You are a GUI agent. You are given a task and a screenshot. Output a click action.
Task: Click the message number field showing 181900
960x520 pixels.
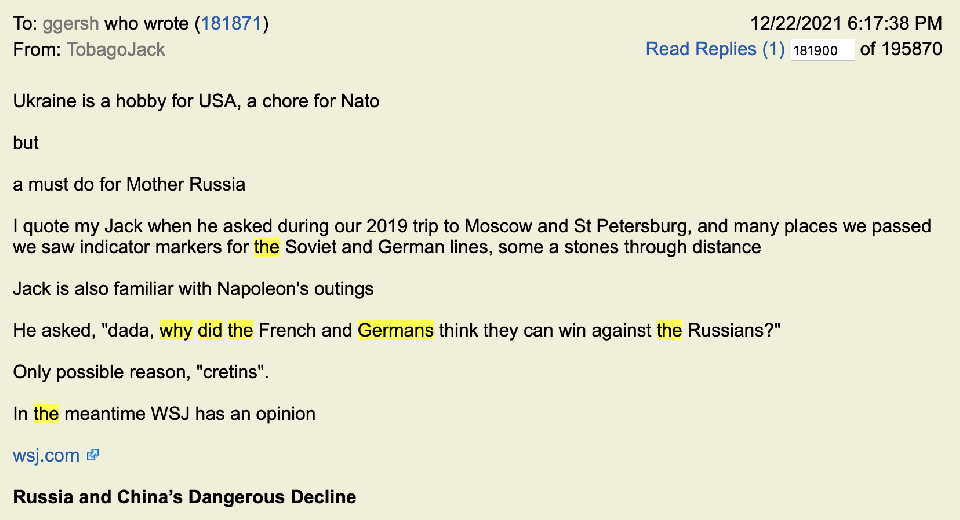click(x=821, y=50)
